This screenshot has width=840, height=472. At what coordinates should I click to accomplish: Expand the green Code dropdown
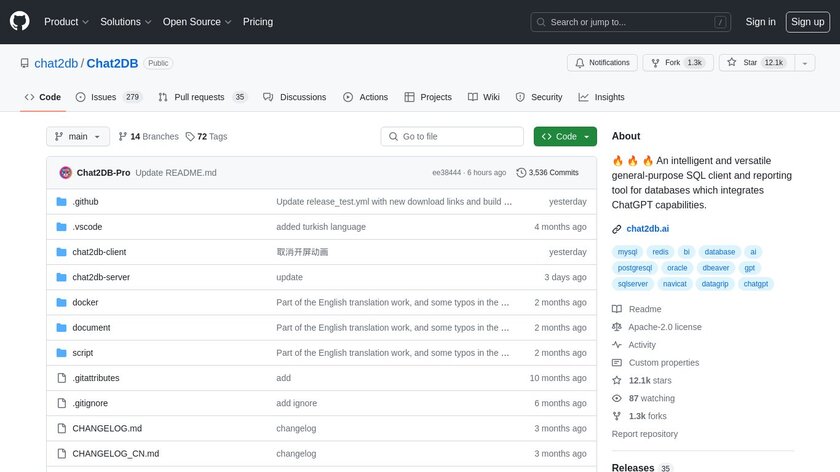point(565,136)
